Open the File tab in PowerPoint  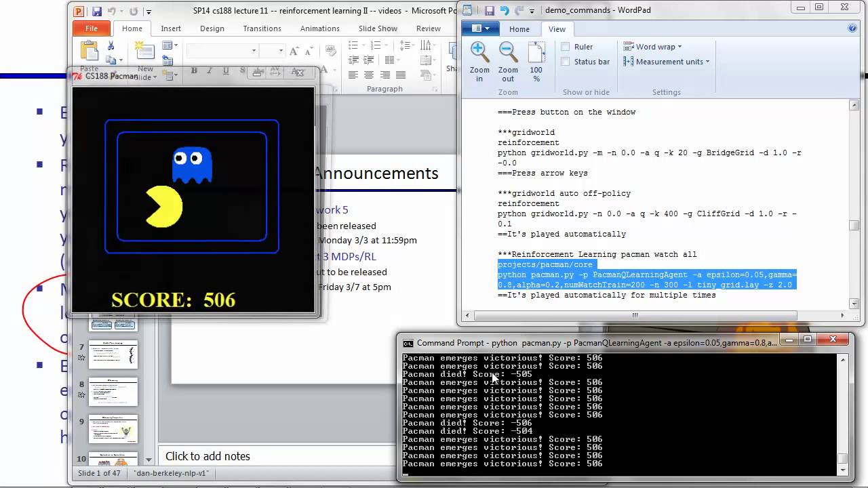(92, 28)
